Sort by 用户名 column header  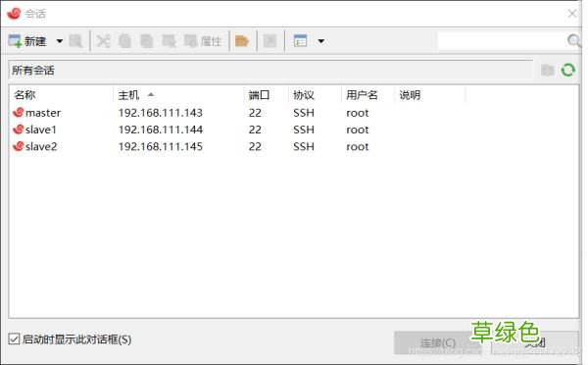point(367,95)
